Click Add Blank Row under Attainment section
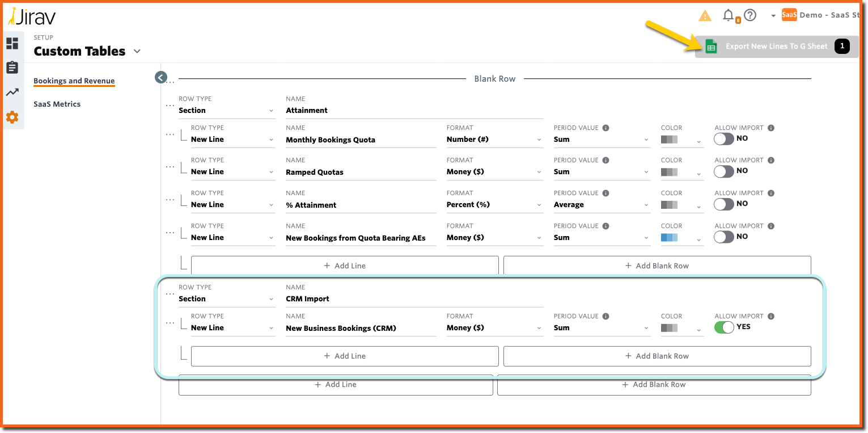Viewport: 868px width, 433px height. pos(657,266)
